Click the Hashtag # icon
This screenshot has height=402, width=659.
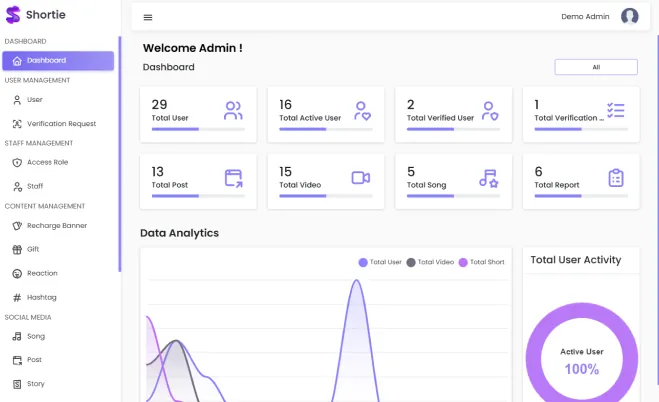coord(17,297)
